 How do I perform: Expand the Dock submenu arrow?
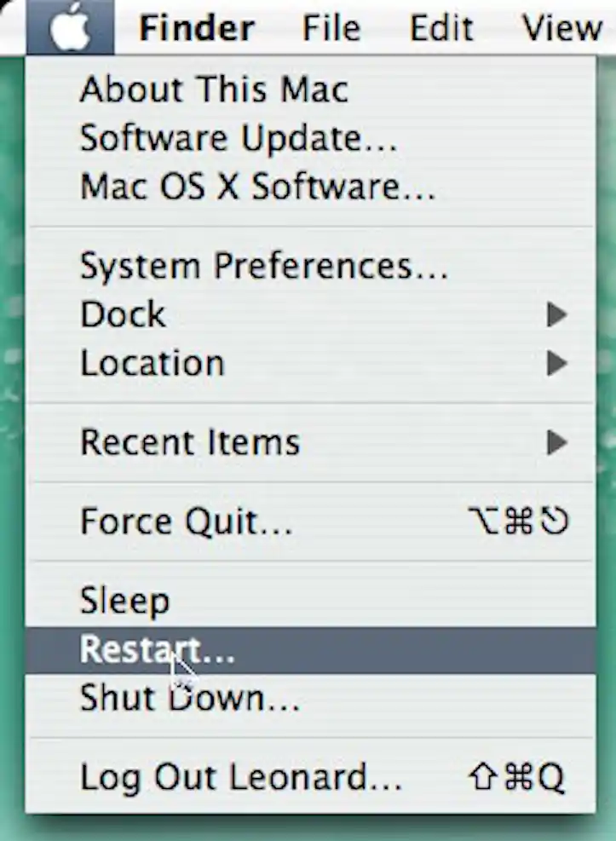(557, 314)
